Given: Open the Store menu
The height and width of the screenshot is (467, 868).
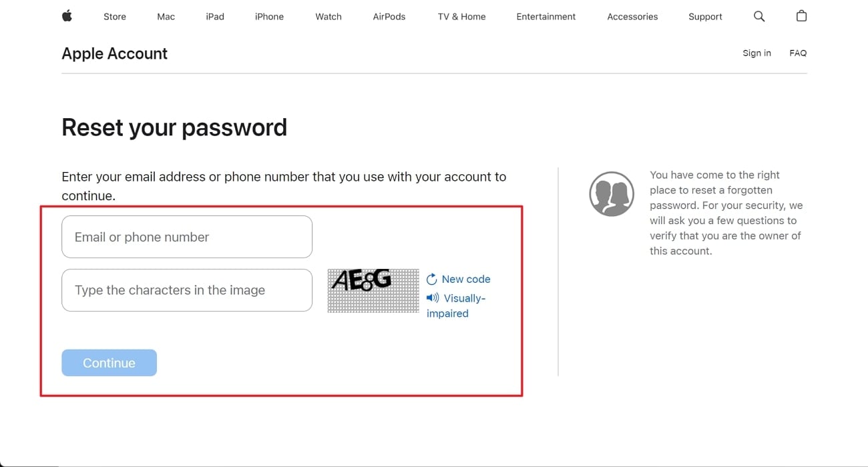Looking at the screenshot, I should pyautogui.click(x=115, y=17).
